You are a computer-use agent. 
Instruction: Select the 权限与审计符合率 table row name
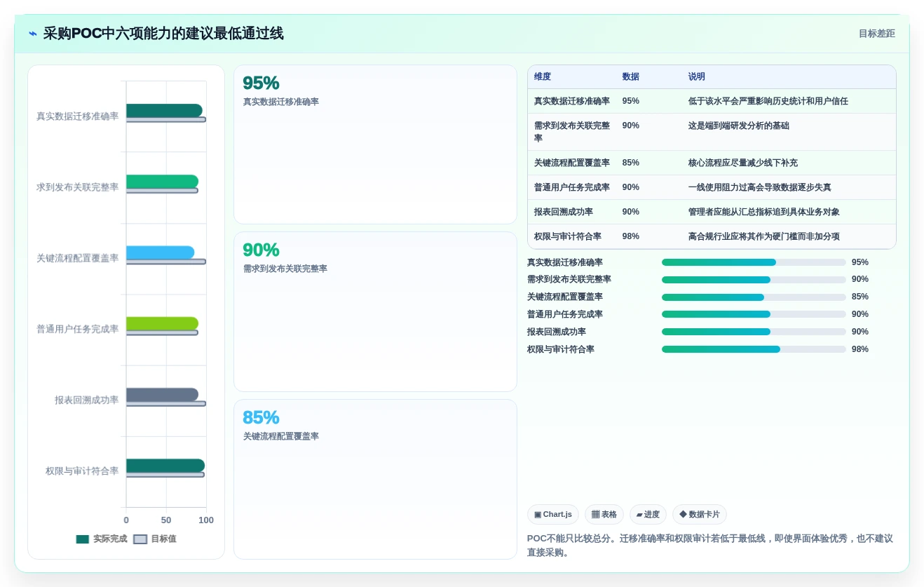(x=568, y=236)
